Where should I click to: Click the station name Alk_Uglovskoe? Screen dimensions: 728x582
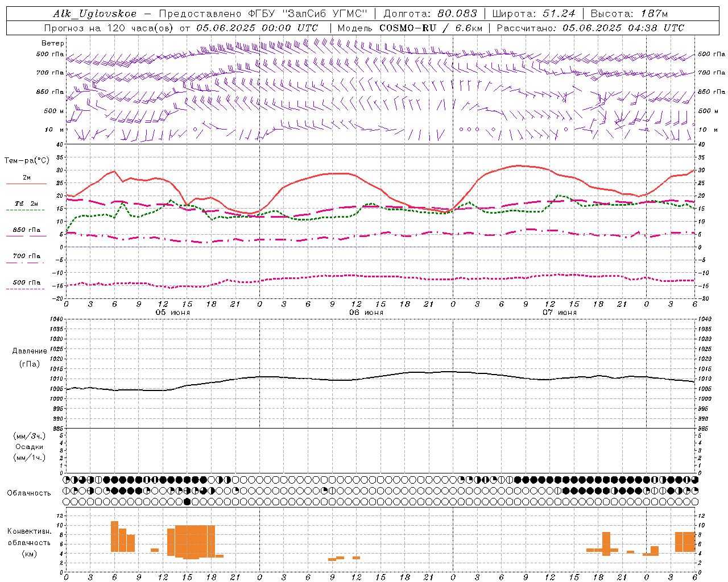click(x=95, y=14)
